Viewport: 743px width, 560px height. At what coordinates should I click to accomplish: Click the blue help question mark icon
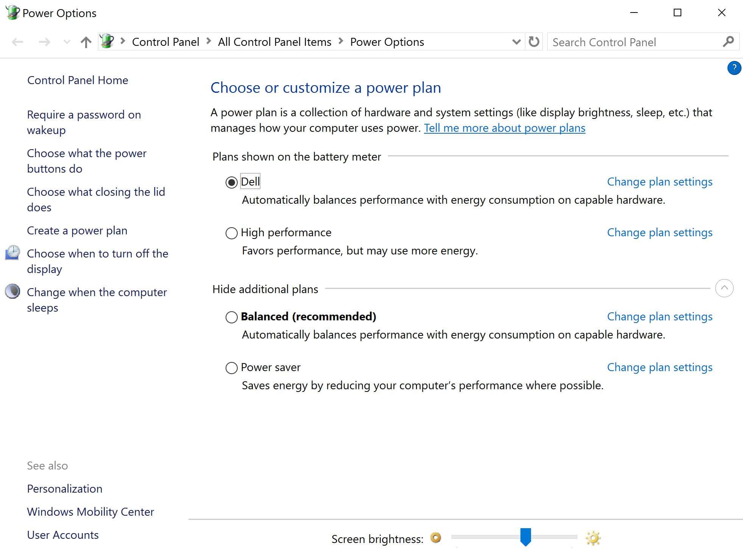(x=734, y=68)
